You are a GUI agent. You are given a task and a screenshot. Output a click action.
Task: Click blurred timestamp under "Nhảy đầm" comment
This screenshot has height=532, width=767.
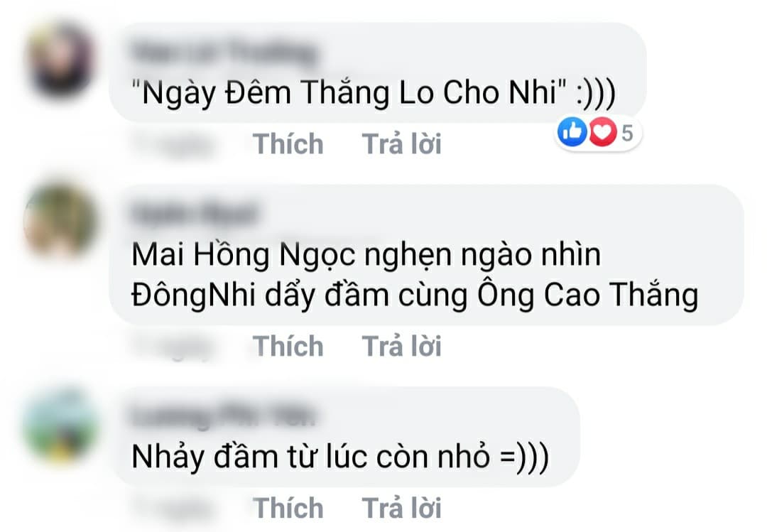pos(171,508)
